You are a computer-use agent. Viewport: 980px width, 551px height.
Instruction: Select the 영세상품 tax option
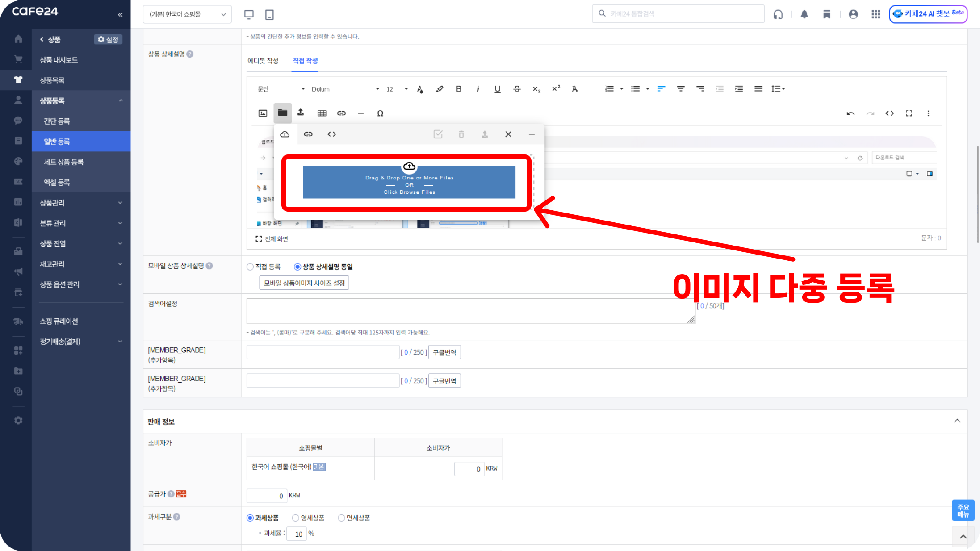point(295,518)
